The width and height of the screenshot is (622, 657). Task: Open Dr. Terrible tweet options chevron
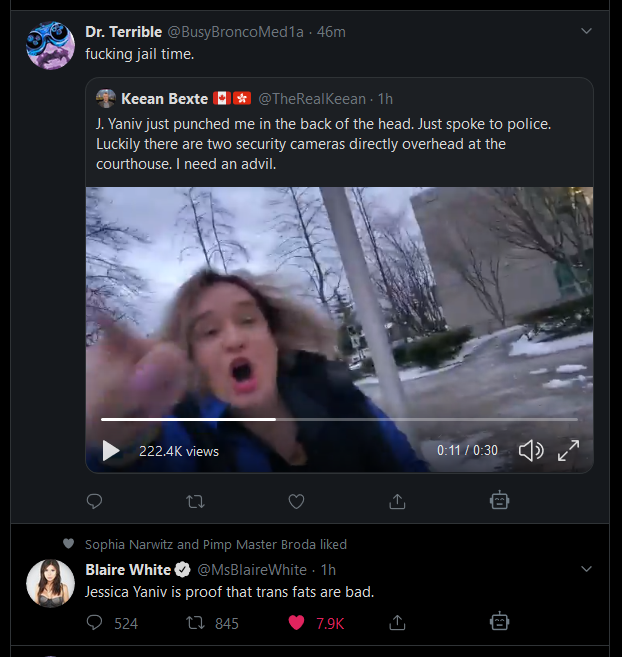pyautogui.click(x=587, y=32)
